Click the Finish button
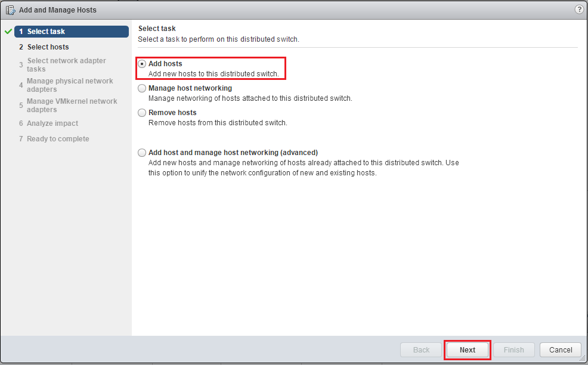This screenshot has height=365, width=588. click(x=513, y=350)
